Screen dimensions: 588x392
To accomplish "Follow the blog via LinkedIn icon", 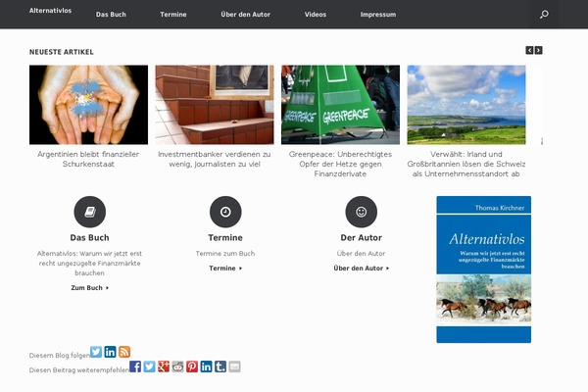I will point(110,352).
